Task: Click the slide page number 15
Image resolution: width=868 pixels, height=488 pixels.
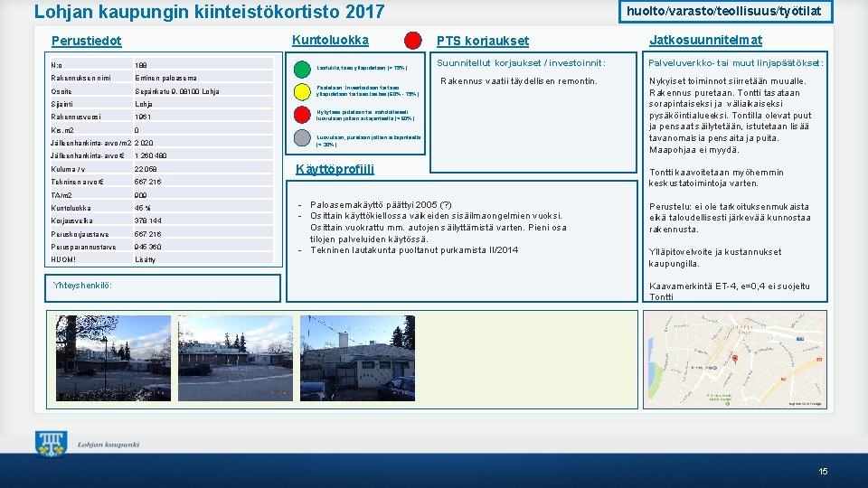Action: point(823,472)
